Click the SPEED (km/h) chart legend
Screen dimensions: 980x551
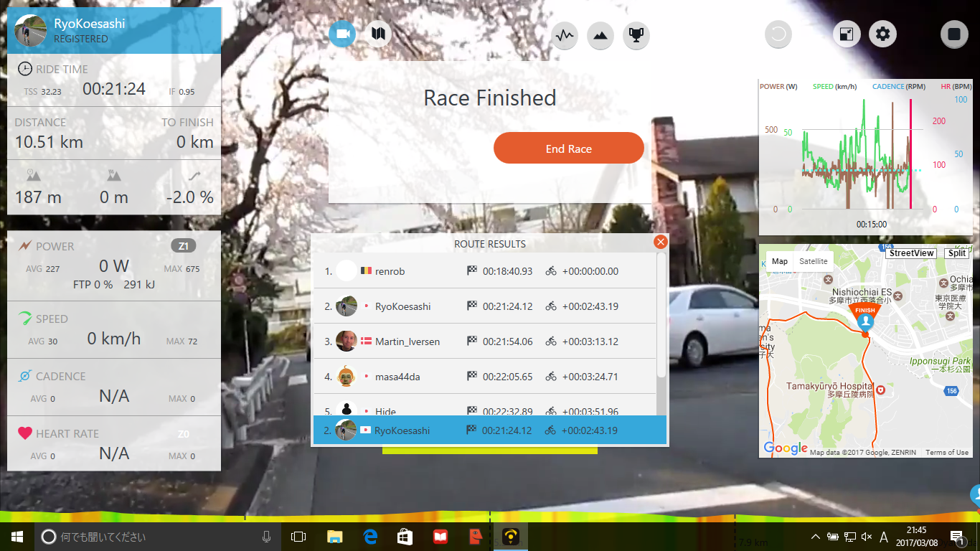tap(835, 87)
